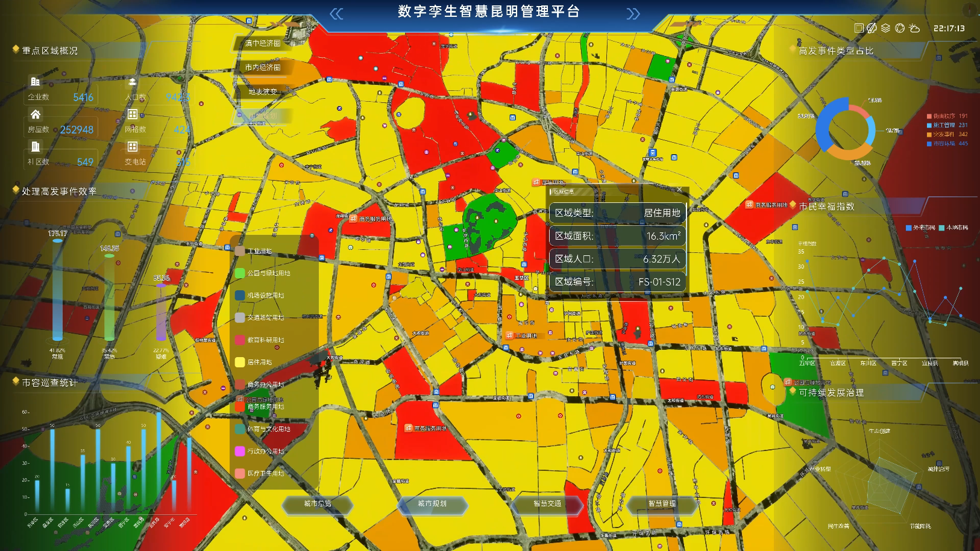Open the 城市总览 bottom tab
This screenshot has height=551, width=980.
click(x=318, y=504)
